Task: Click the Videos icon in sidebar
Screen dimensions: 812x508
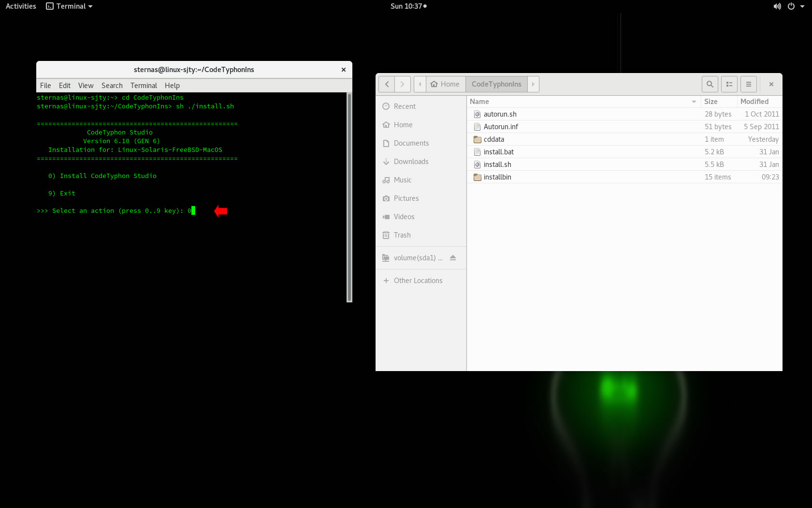Action: [x=386, y=217]
